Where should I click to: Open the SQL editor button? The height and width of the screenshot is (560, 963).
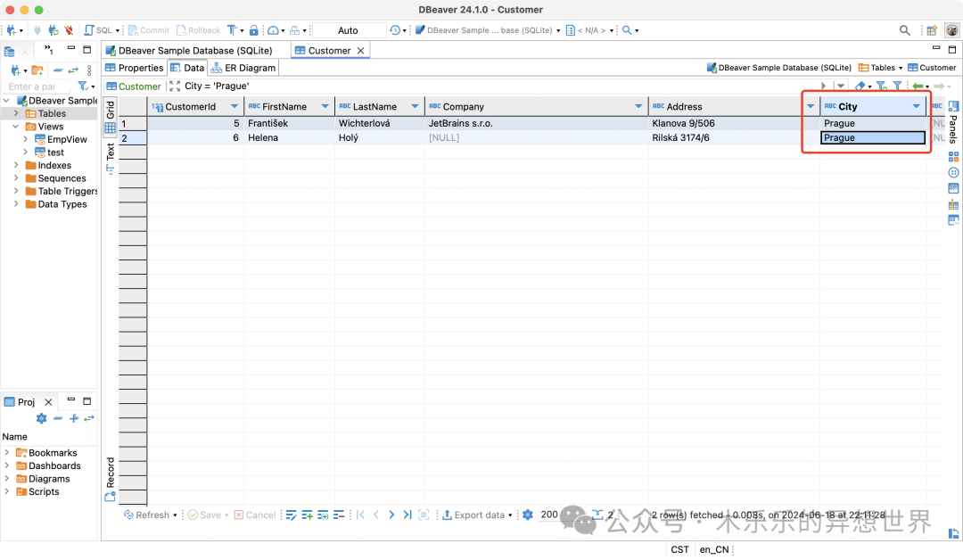pos(98,30)
